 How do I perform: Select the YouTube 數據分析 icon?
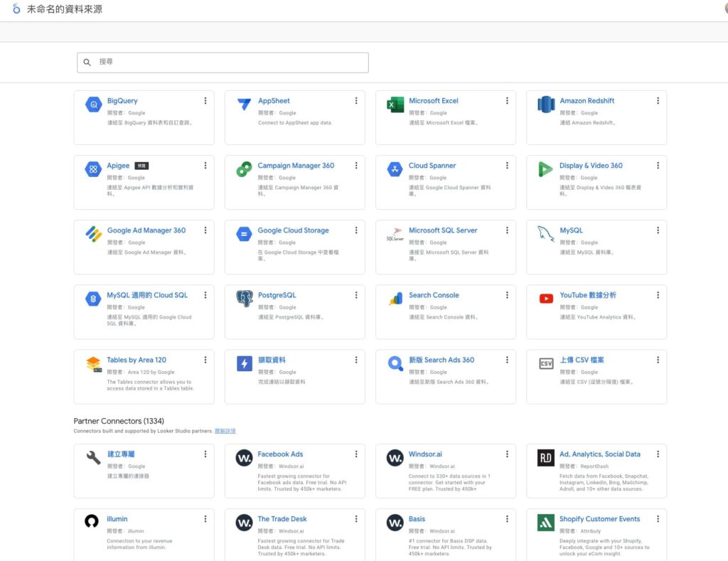tap(546, 299)
